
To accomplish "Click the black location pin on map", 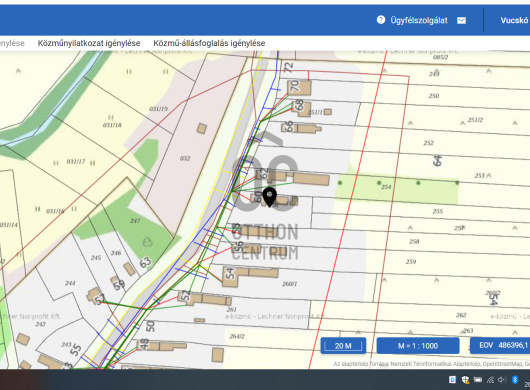I will (x=270, y=197).
